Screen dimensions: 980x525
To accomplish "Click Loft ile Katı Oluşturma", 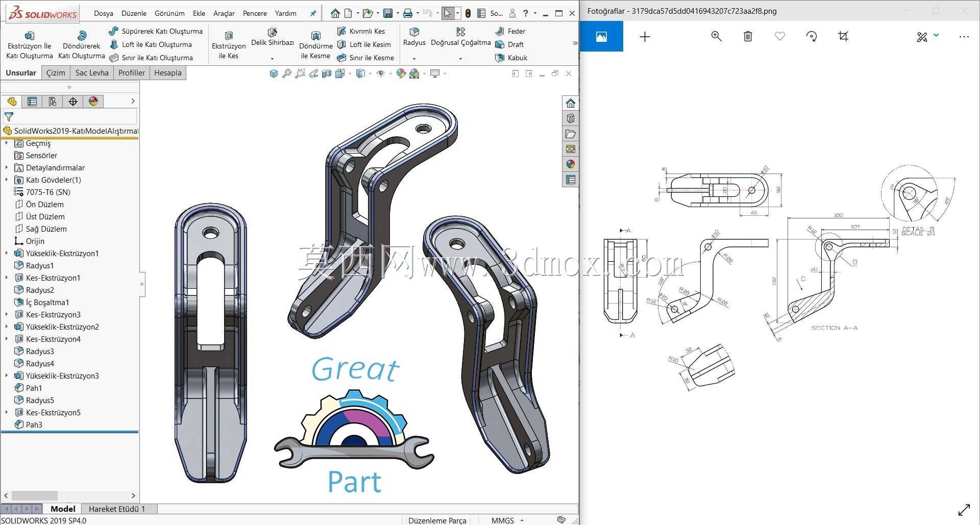I will pyautogui.click(x=151, y=44).
